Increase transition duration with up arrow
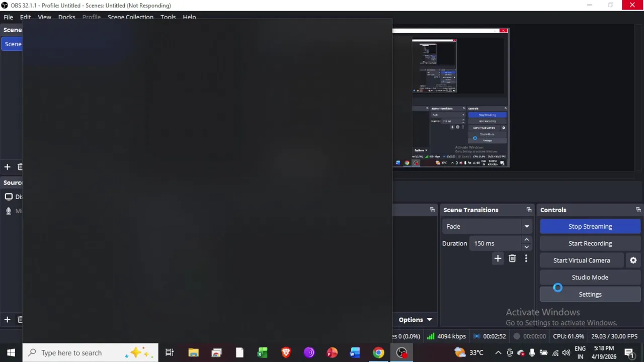The image size is (644, 362). coord(526,240)
